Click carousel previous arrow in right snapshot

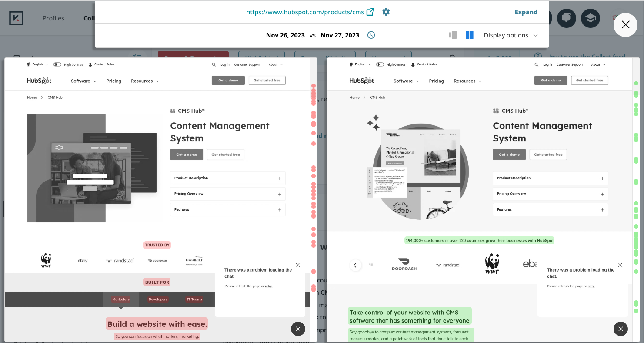click(355, 265)
